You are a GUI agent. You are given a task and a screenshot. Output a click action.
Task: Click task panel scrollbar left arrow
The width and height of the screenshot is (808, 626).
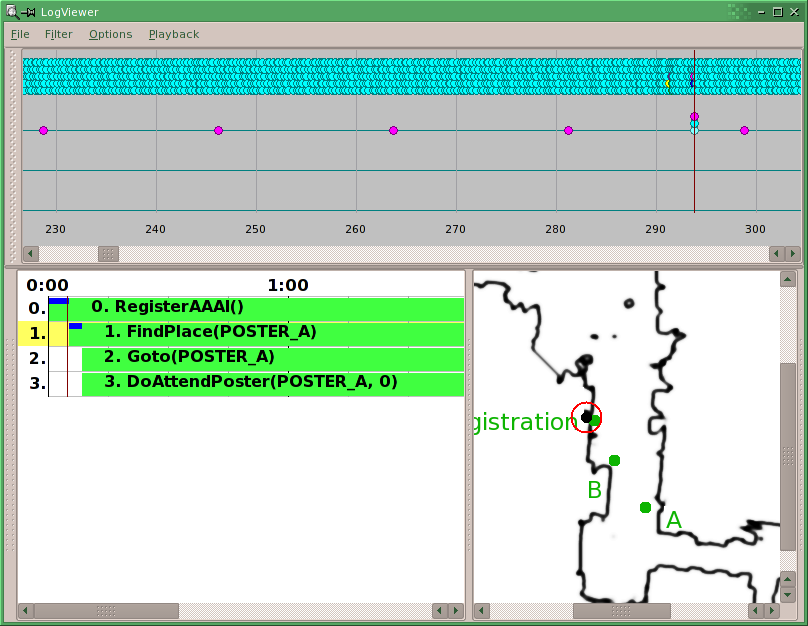tap(25, 611)
